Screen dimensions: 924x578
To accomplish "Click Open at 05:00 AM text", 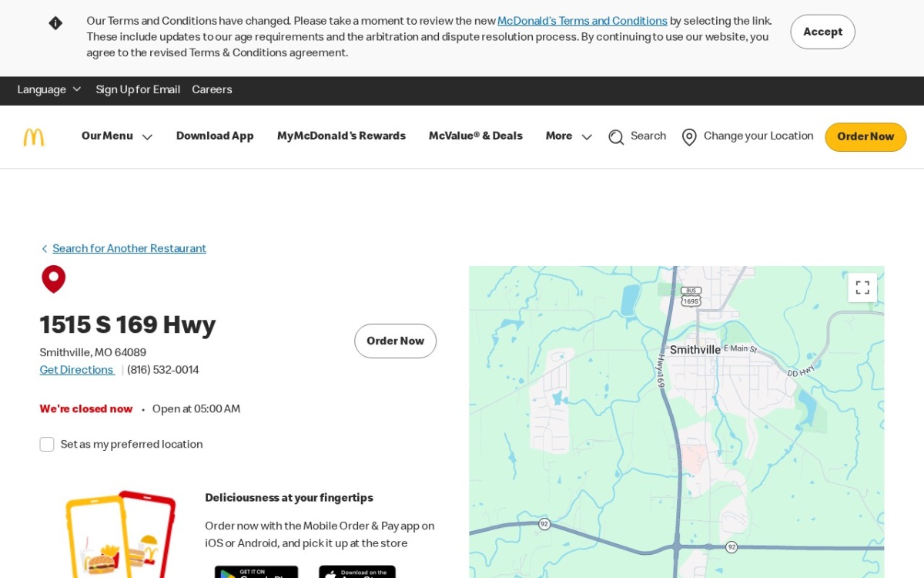I will coord(196,409).
